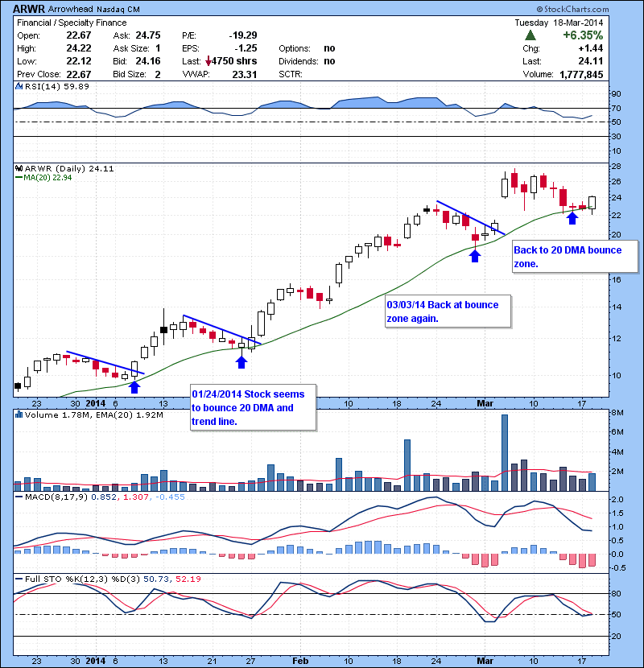Click the date Tuesday 18-Mar-2014

pos(559,23)
